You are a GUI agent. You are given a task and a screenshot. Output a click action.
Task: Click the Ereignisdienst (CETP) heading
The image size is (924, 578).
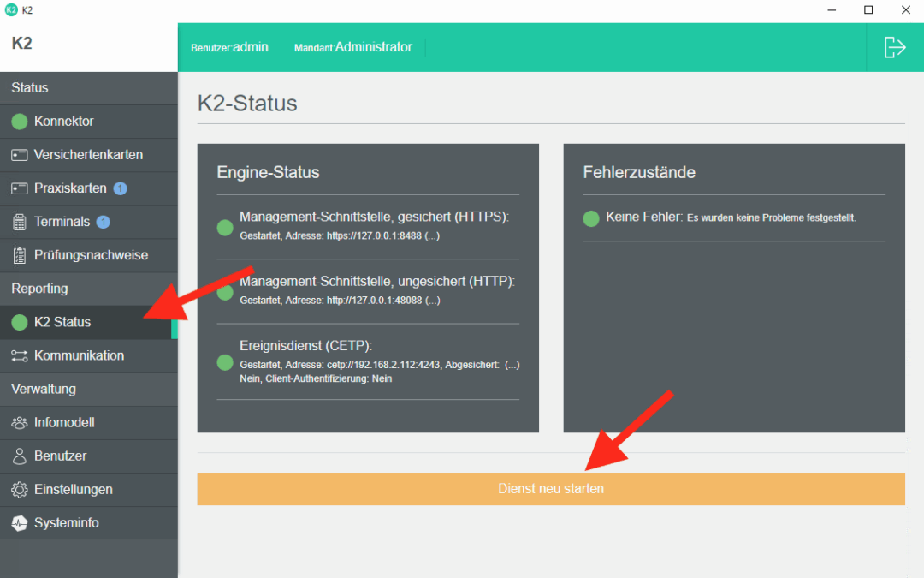click(305, 346)
